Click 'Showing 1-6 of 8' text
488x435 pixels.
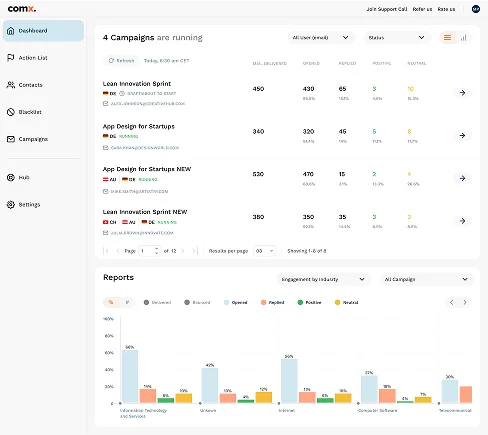(x=307, y=251)
